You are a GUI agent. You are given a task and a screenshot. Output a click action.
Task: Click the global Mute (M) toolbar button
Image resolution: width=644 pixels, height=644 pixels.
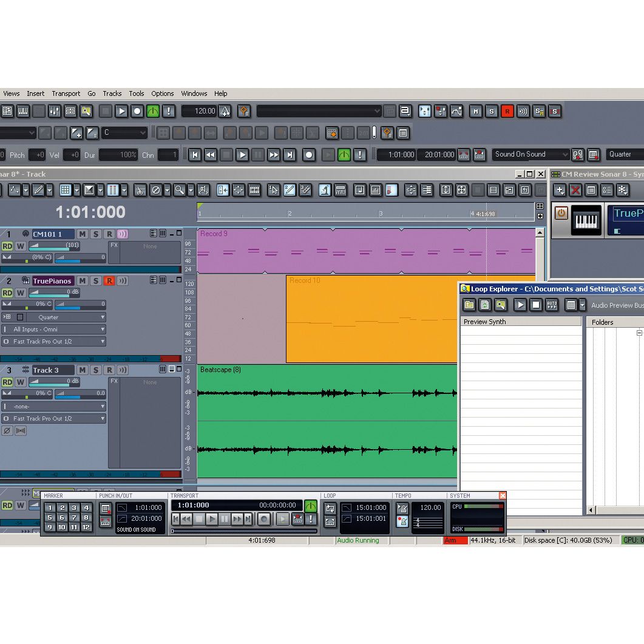[476, 111]
